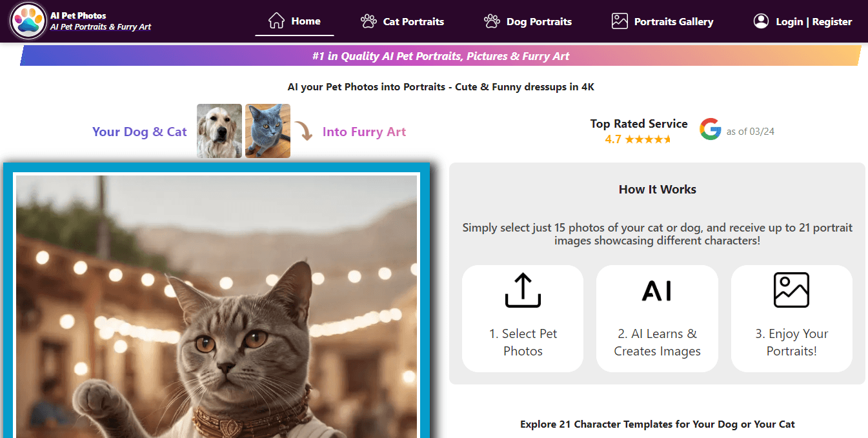Open the Dog Portraits page
Viewport: 868px width, 438px height.
(x=538, y=21)
